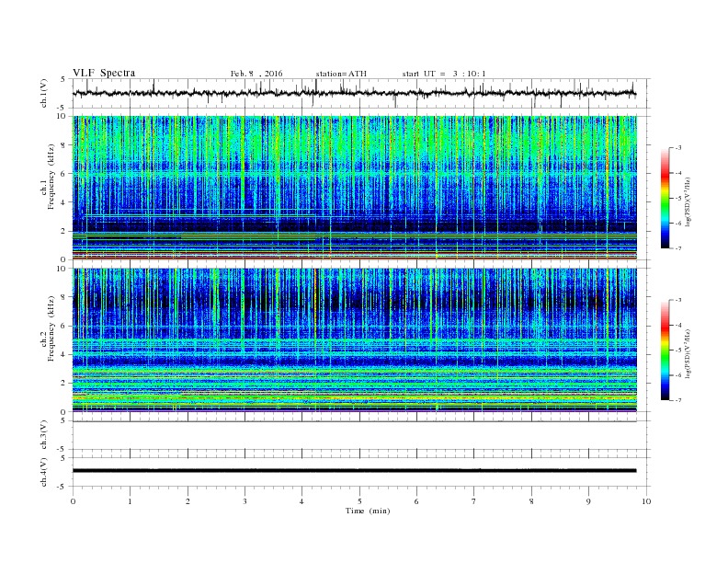Click the "4" kHz tick on ch.2 spectrogram
This screenshot has height=563, width=728.
(63, 355)
